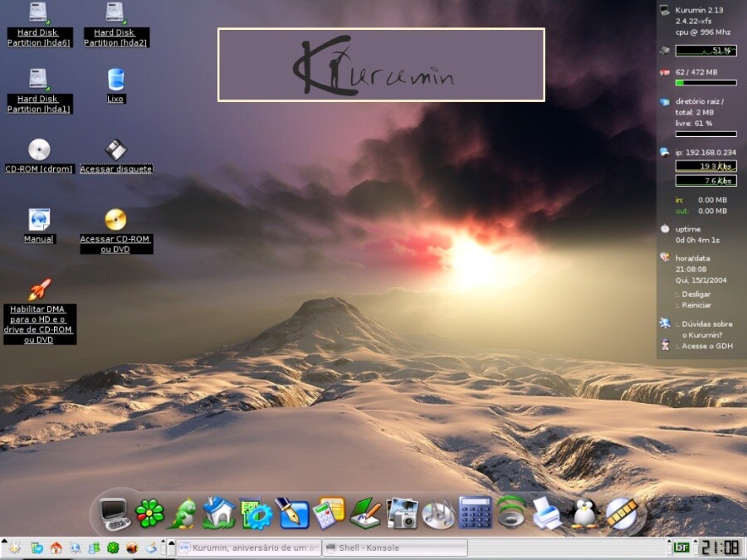Select the Kurumin, aniversário taskbar window
The width and height of the screenshot is (747, 560).
[x=249, y=548]
